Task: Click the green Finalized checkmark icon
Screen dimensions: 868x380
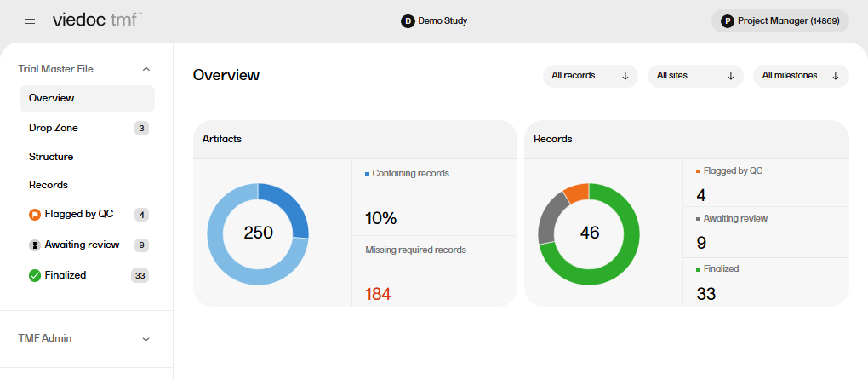Action: pos(35,275)
